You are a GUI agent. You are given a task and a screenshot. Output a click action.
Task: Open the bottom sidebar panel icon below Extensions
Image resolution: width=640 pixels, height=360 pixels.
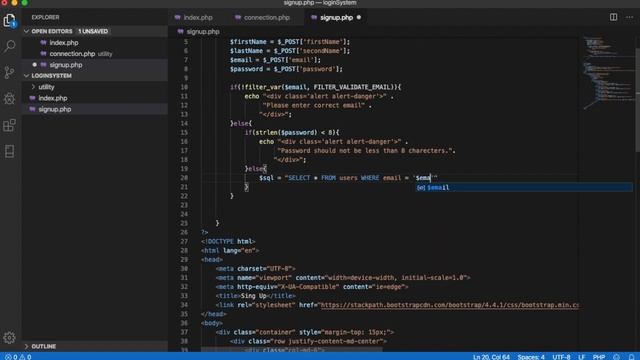[x=9, y=151]
